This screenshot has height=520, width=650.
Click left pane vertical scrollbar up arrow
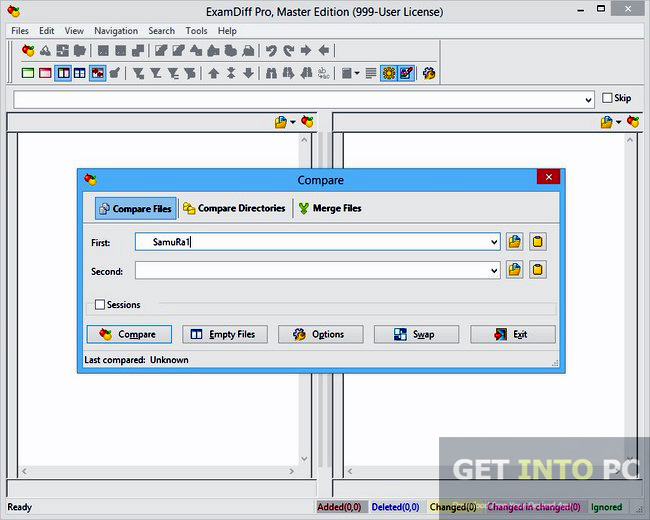click(x=304, y=140)
